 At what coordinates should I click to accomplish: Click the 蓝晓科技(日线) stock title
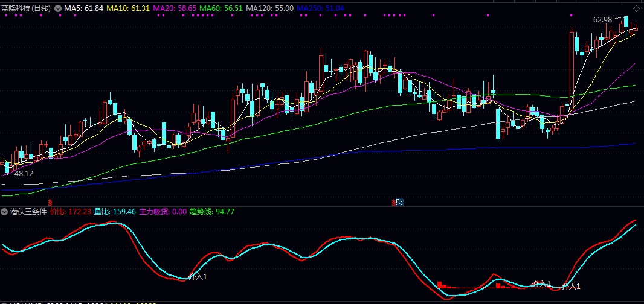pos(26,8)
